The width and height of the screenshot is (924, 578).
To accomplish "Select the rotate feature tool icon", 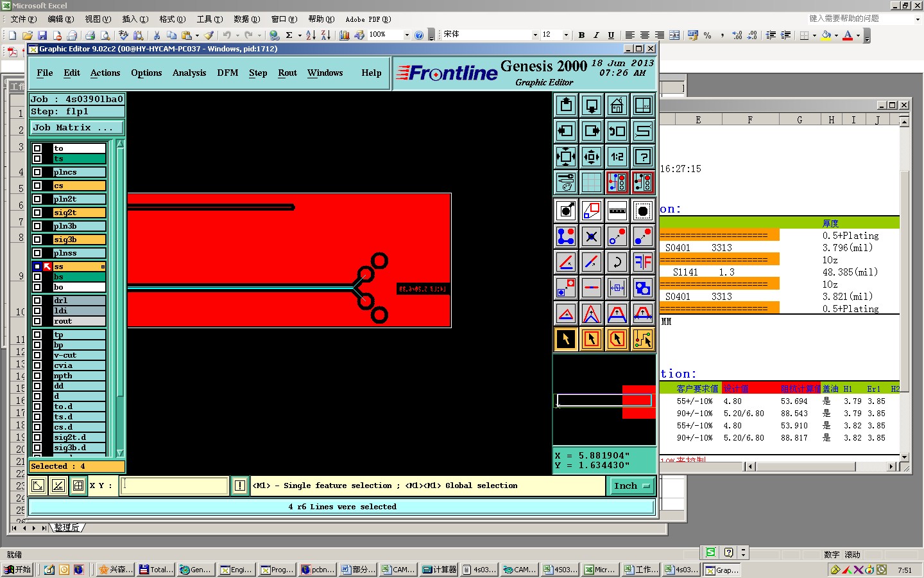I will click(x=617, y=262).
